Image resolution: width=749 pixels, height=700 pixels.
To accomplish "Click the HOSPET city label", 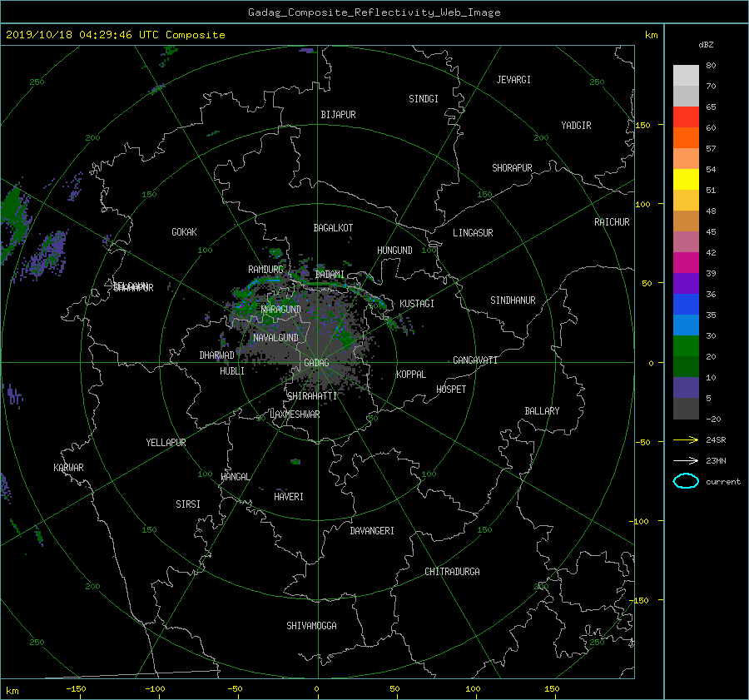I will pos(451,390).
